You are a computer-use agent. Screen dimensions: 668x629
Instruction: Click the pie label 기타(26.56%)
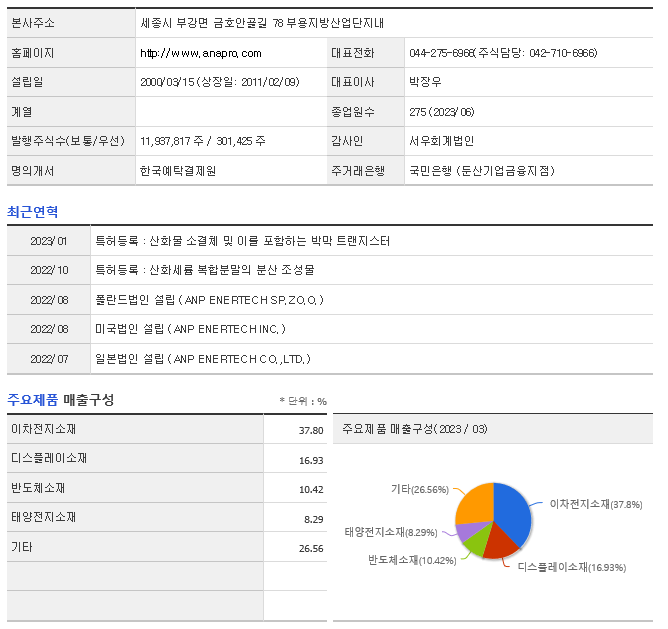pos(420,489)
